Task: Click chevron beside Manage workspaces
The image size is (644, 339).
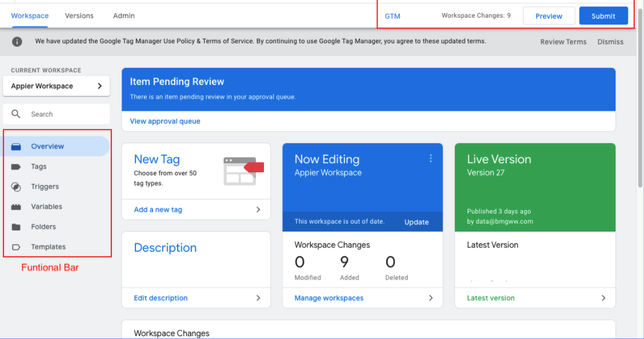Action: pos(430,298)
